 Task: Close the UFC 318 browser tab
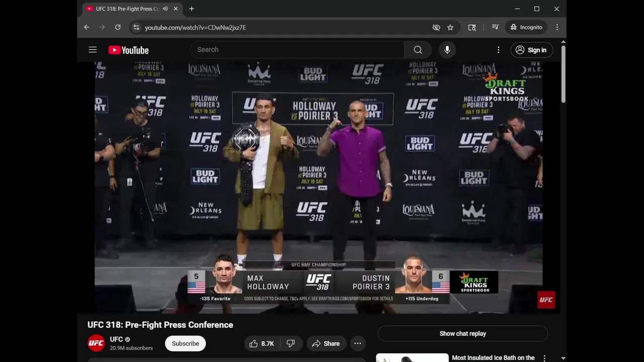pyautogui.click(x=176, y=9)
